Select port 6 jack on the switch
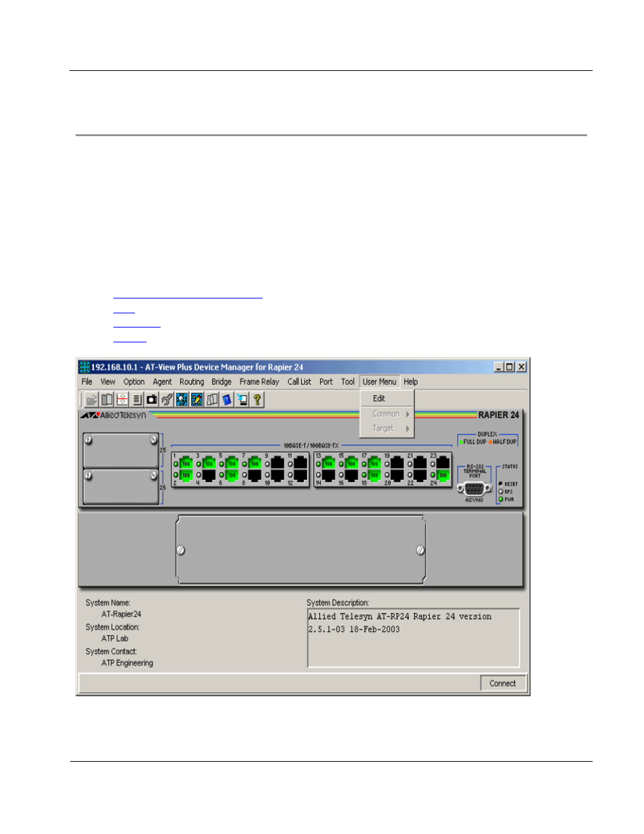This screenshot has width=644, height=834. 232,475
